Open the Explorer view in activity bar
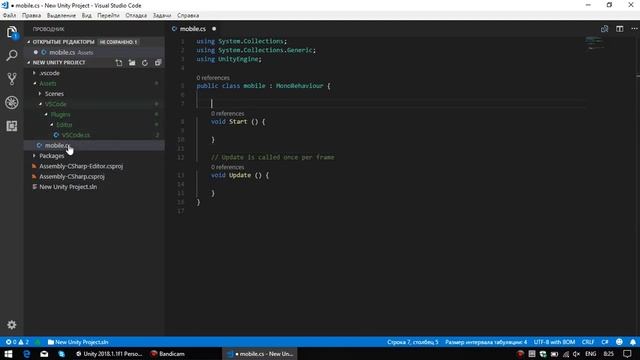This screenshot has height=360, width=640. tap(12, 32)
